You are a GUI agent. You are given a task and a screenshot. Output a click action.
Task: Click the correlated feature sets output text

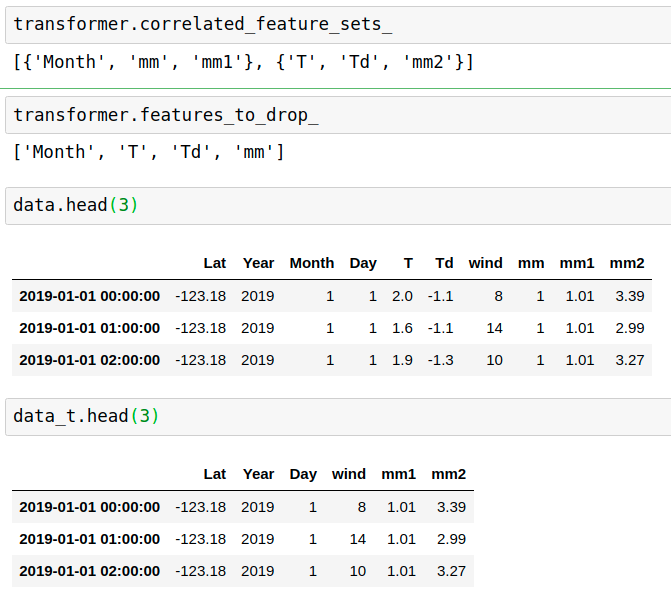click(244, 62)
